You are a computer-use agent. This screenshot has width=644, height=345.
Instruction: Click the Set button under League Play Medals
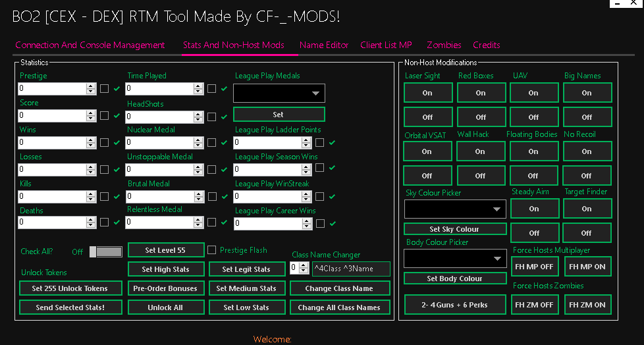[279, 114]
